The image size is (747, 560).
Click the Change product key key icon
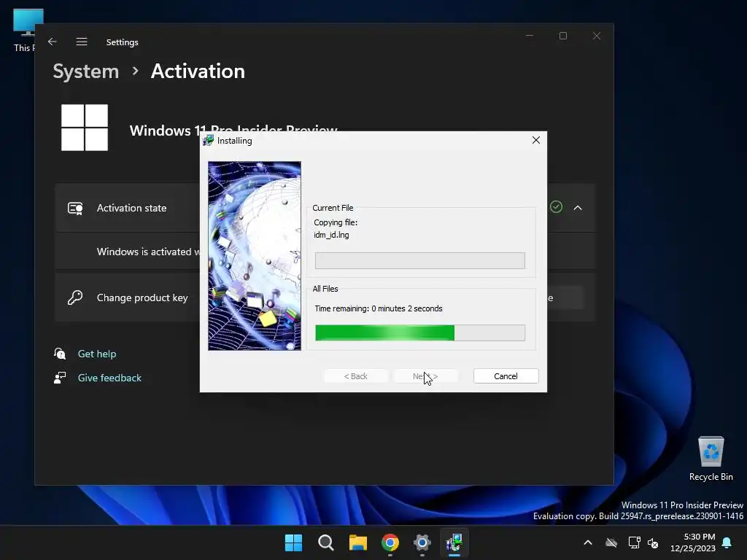(75, 297)
